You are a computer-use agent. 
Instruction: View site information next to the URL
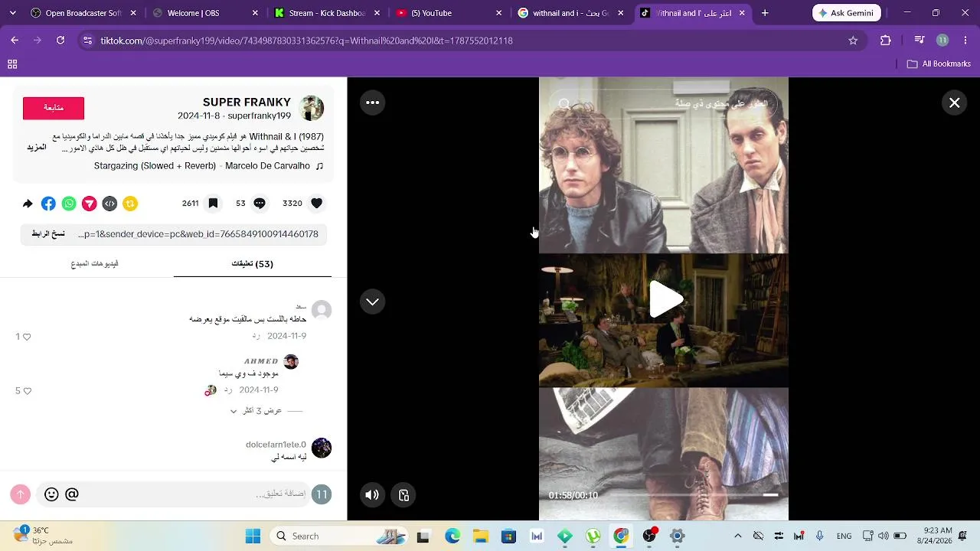[x=88, y=41]
